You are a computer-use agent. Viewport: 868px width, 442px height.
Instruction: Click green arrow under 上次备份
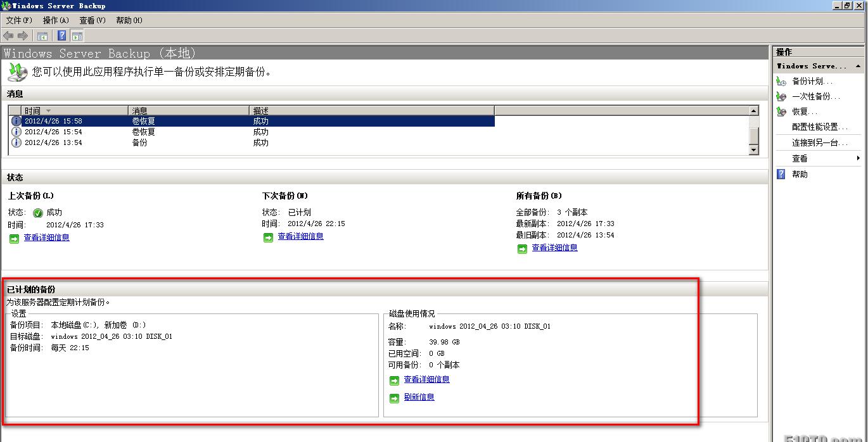[x=14, y=238]
